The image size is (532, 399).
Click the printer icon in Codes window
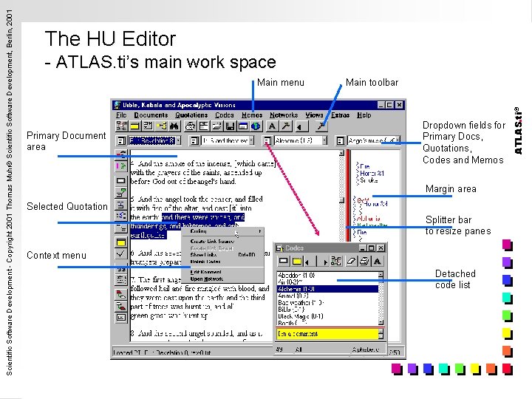364,261
